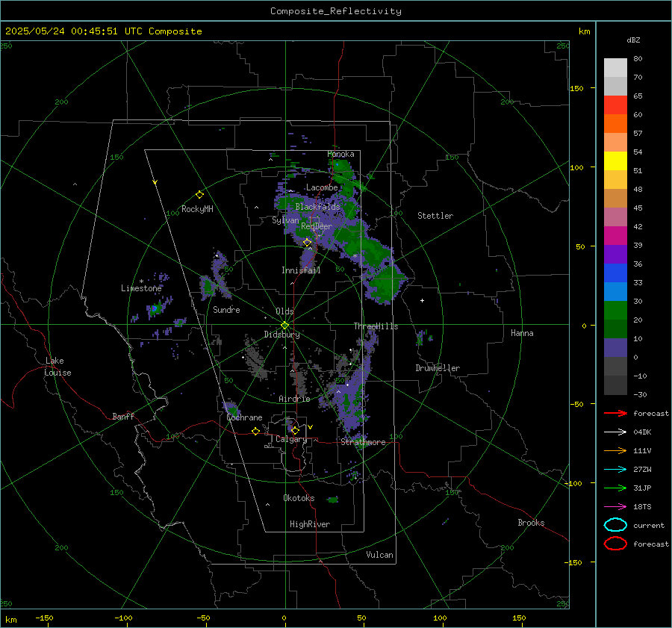Image resolution: width=672 pixels, height=628 pixels.
Task: Click the cyan current ellipse in the legend
Action: coord(615,525)
